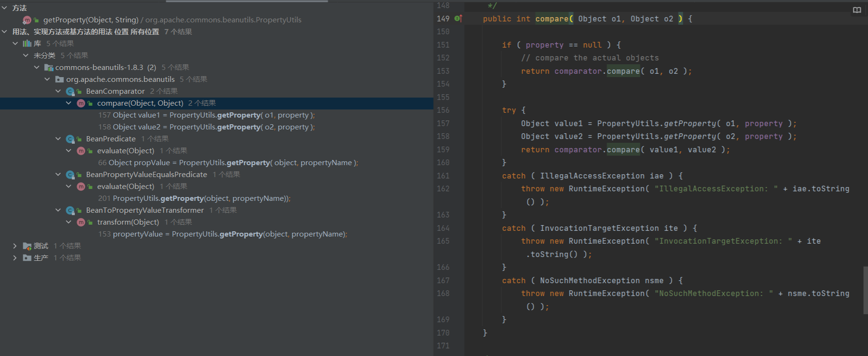The width and height of the screenshot is (868, 356).
Task: Click IllegalAccessException on line 161
Action: click(592, 176)
